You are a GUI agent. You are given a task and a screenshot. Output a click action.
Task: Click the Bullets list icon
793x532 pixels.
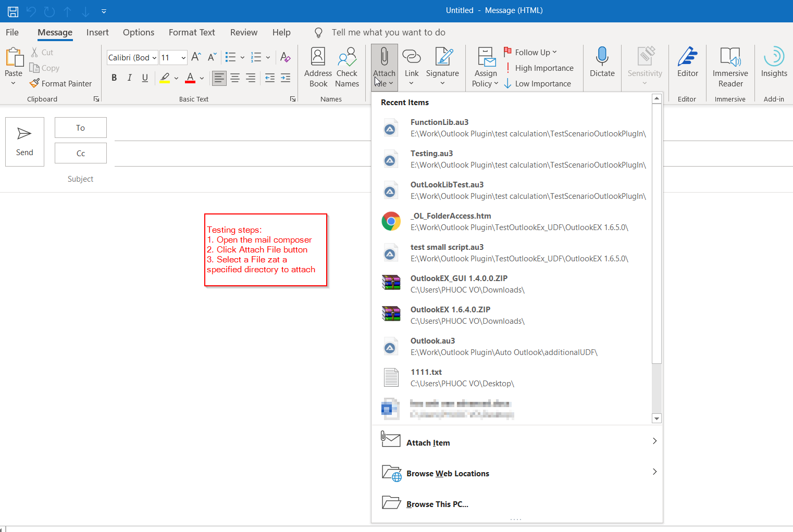[x=230, y=57]
